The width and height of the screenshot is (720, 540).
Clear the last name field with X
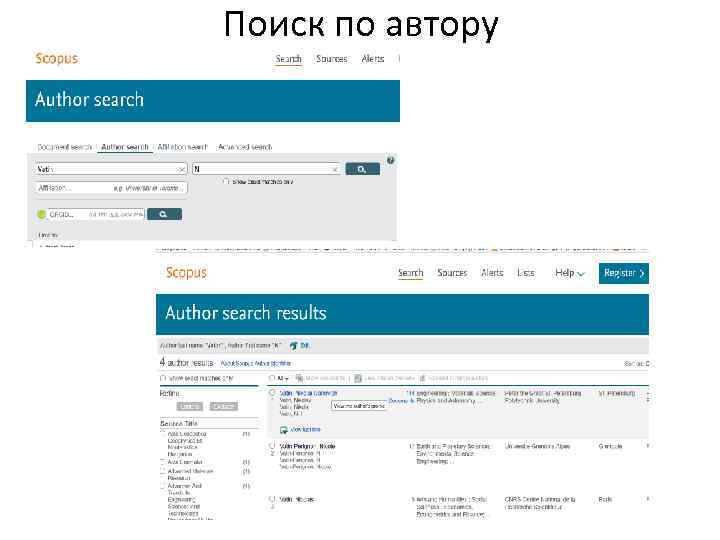(x=181, y=169)
